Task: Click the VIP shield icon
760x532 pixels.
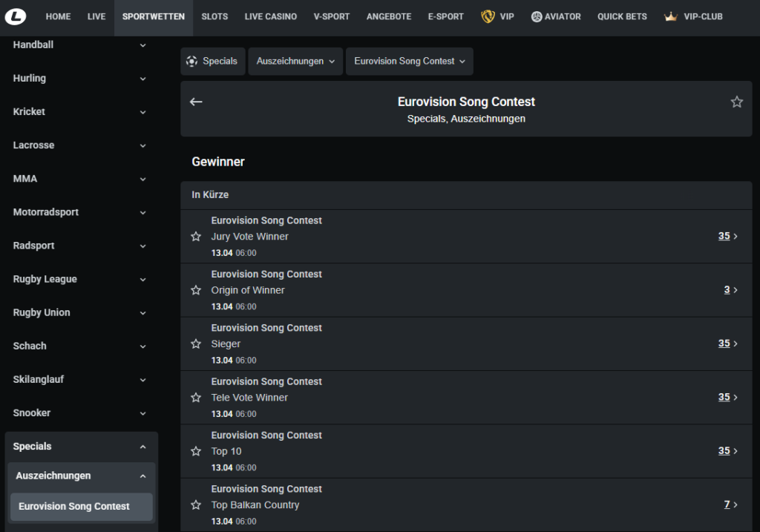Action: click(x=488, y=16)
